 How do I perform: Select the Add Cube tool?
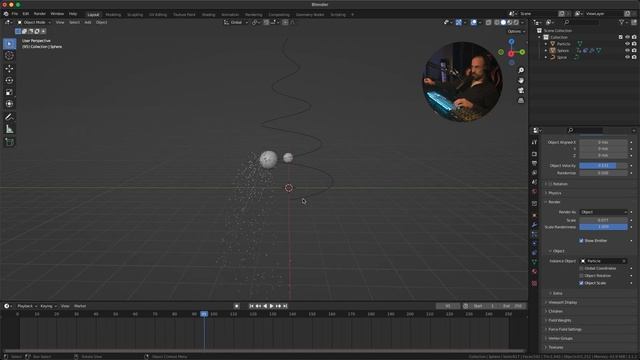pos(9,142)
